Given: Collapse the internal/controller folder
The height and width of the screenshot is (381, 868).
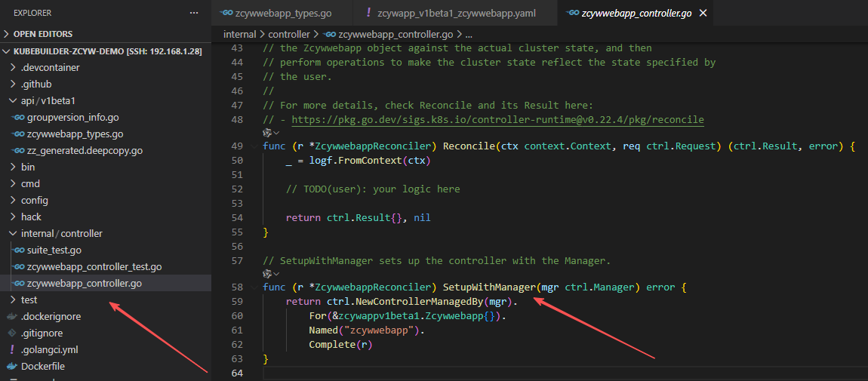Looking at the screenshot, I should [13, 233].
